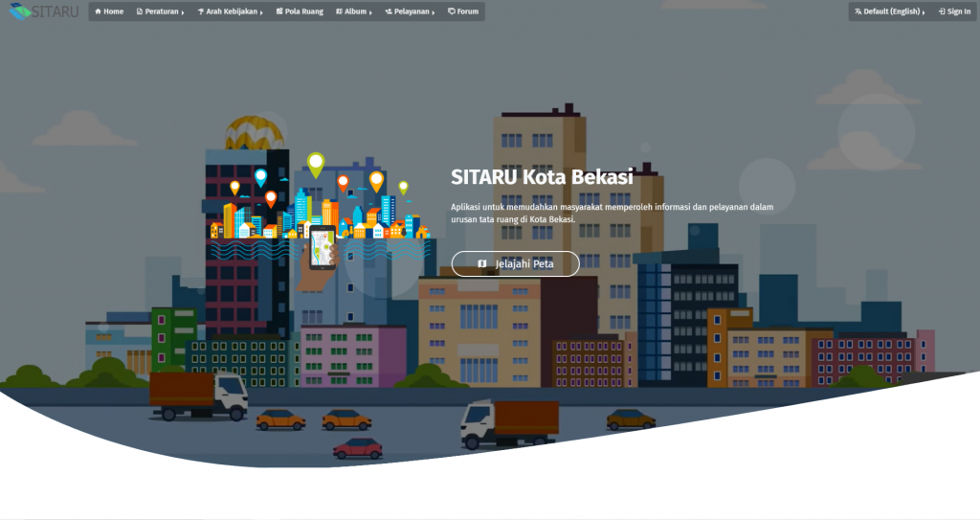Expand the Album dropdown menu
This screenshot has width=980, height=520.
354,11
